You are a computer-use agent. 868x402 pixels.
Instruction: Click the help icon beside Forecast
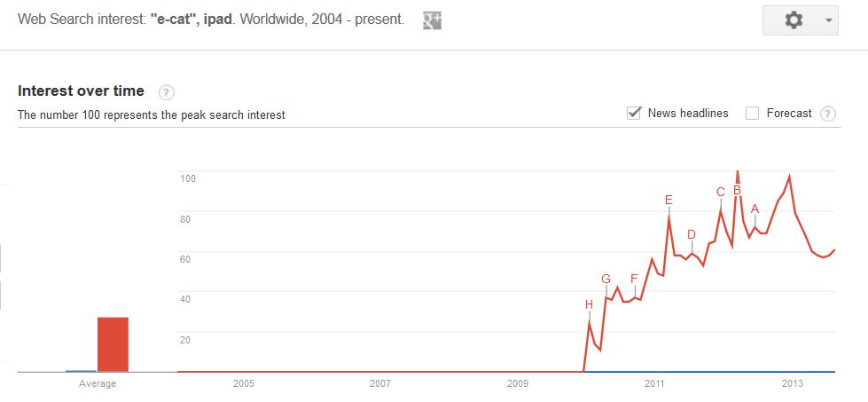[827, 114]
